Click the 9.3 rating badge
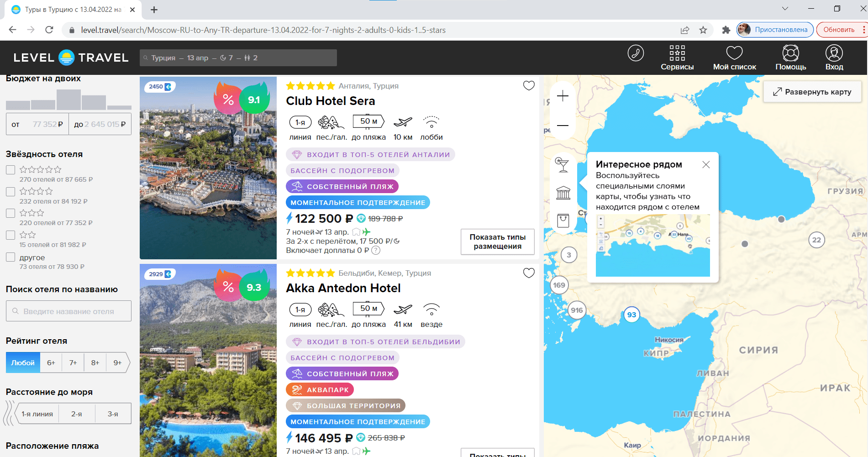The width and height of the screenshot is (868, 457). pyautogui.click(x=254, y=287)
